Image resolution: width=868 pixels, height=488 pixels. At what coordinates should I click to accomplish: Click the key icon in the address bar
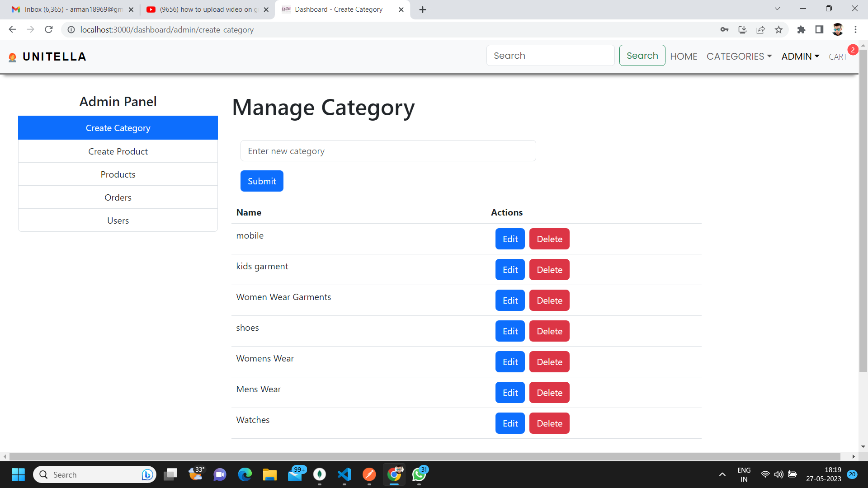[724, 29]
